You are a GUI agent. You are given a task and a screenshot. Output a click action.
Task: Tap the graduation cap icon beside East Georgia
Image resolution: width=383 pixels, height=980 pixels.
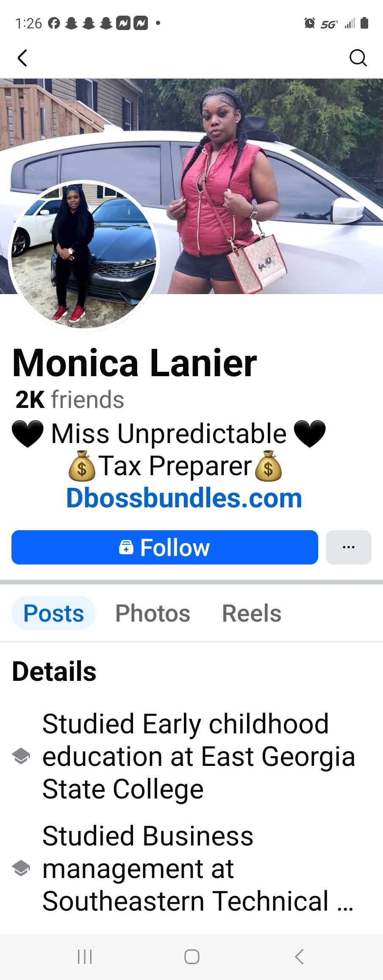21,756
